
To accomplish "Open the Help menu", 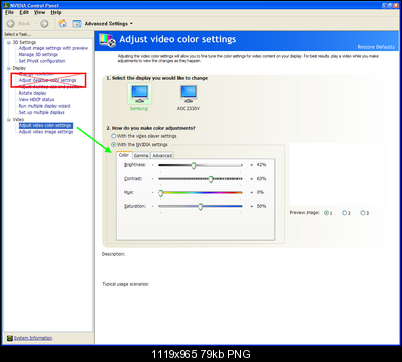I will [x=56, y=12].
